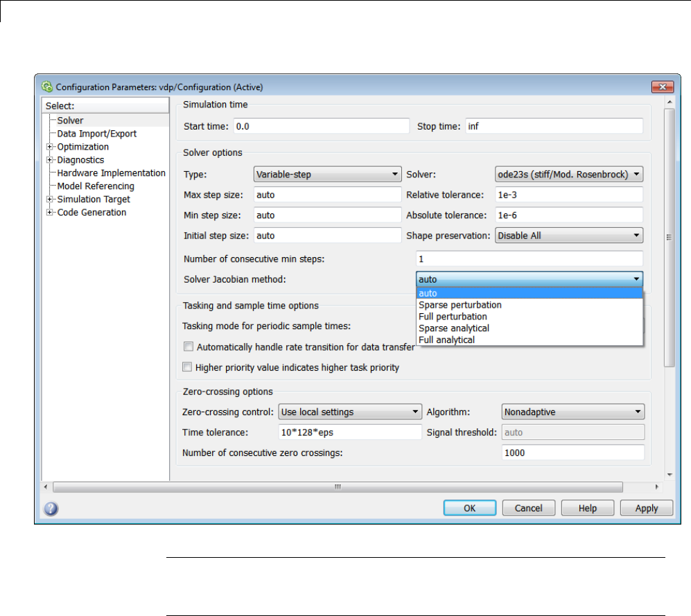Open the Zero-crossing control dropdown
Viewport: 691px width, 616px height.
[x=350, y=412]
